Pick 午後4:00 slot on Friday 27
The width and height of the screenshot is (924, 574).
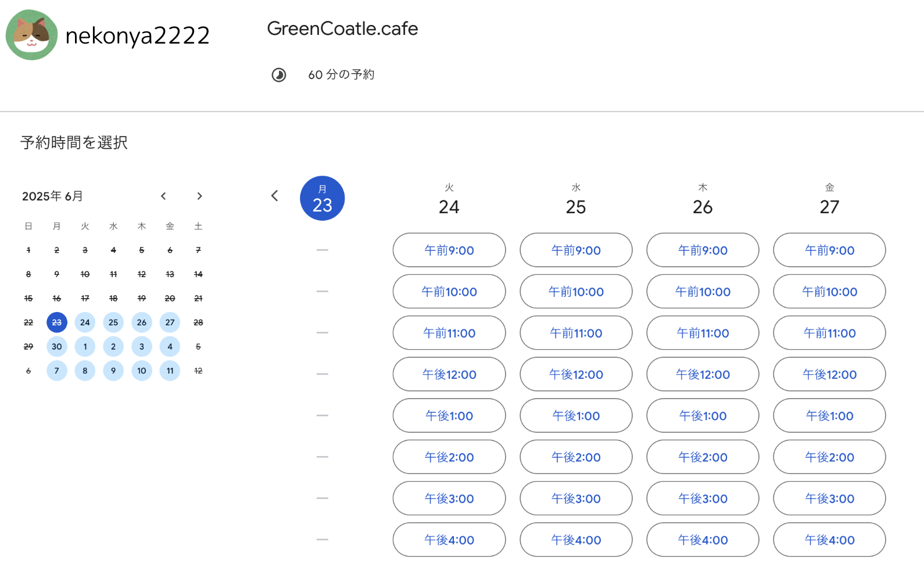(829, 540)
